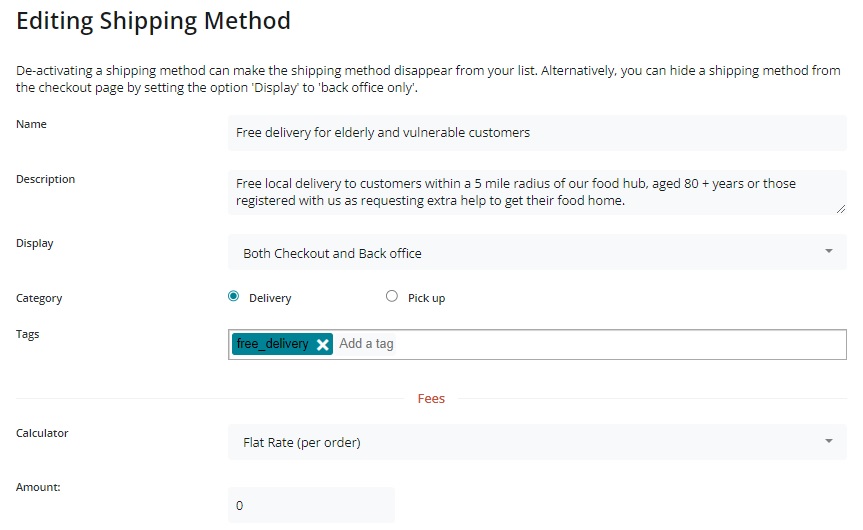This screenshot has width=863, height=530.
Task: Click the Amount field showing 0
Action: (x=311, y=506)
